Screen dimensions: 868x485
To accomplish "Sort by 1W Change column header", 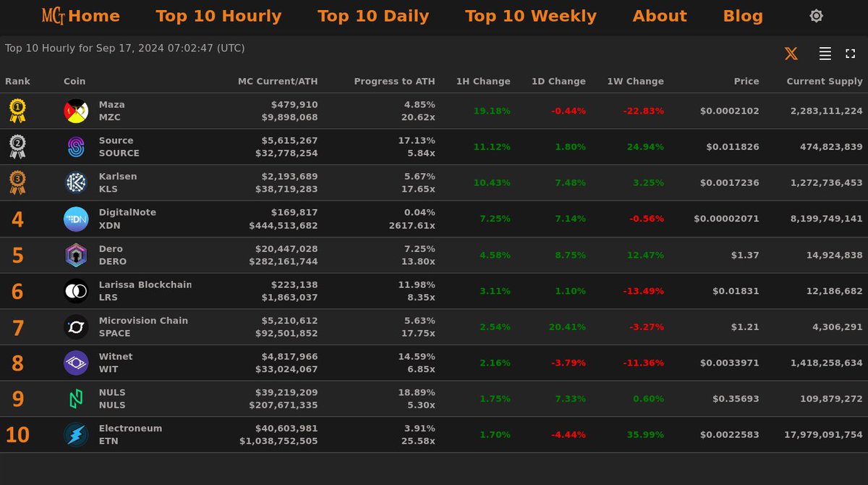I will coord(635,81).
